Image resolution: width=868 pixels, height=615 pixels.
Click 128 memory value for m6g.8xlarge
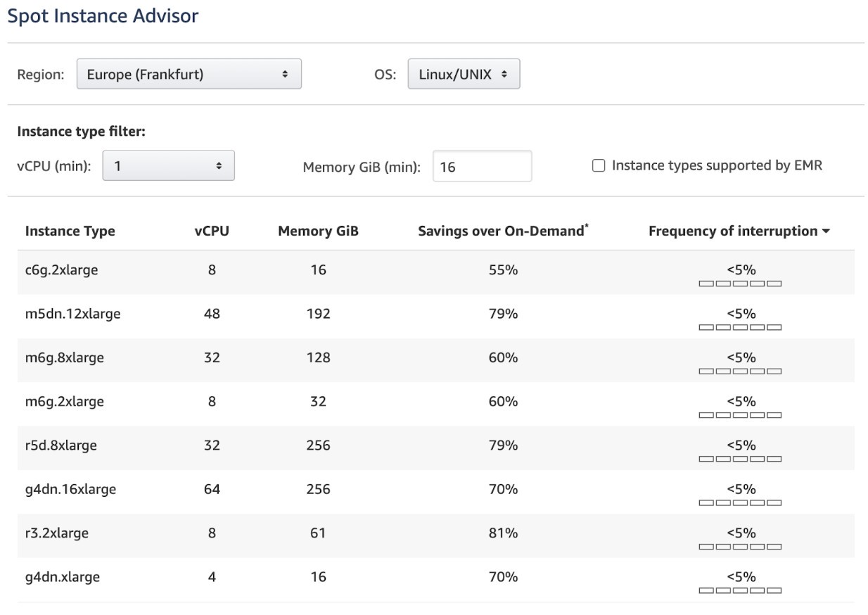pyautogui.click(x=318, y=357)
